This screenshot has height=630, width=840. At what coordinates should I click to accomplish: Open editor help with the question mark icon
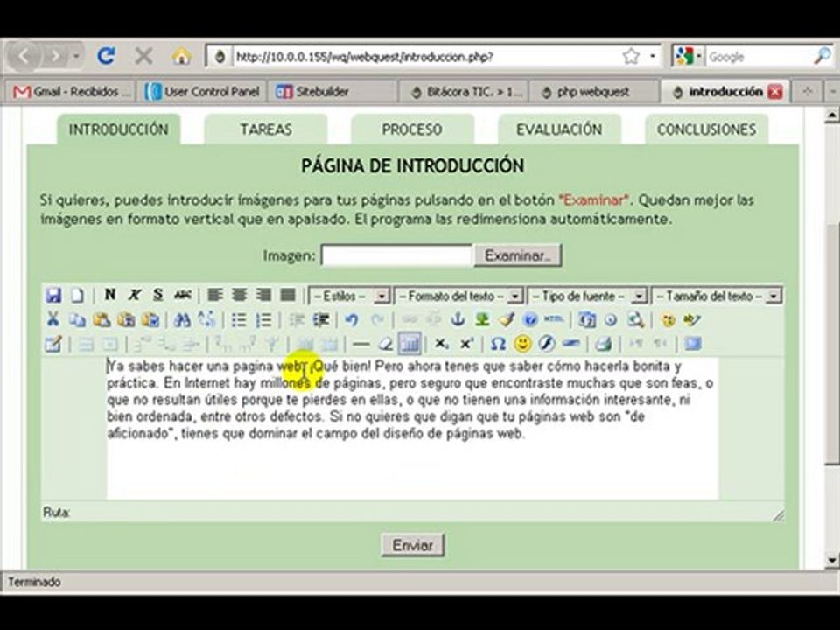tap(530, 320)
